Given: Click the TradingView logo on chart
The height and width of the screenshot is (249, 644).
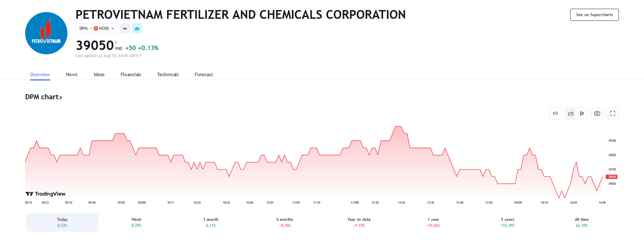Looking at the screenshot, I should point(46,194).
